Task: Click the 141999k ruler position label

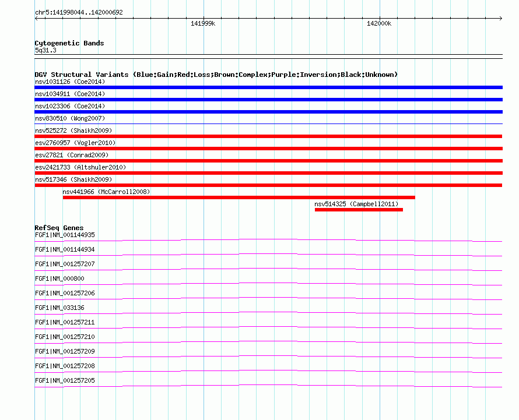Action: coord(203,23)
